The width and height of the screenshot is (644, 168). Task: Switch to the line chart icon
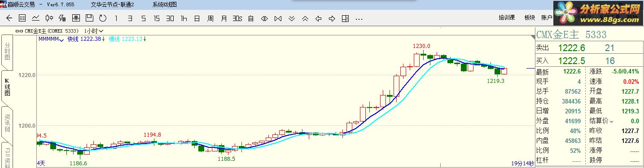pos(35,18)
